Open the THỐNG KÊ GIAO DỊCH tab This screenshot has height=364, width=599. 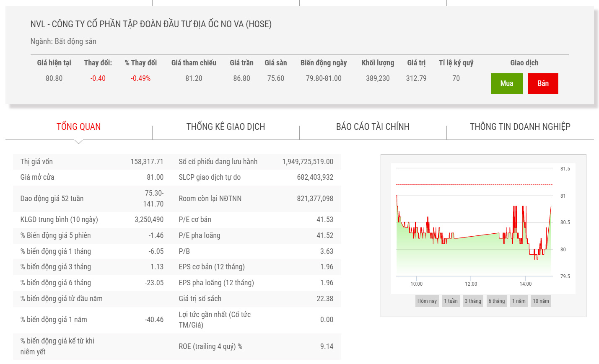pos(226,126)
